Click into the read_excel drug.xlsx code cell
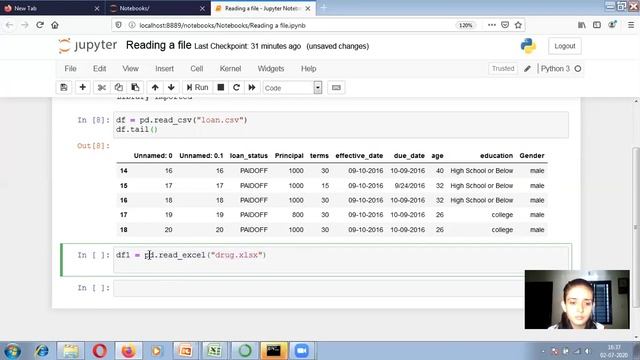This screenshot has height=360, width=640. point(341,259)
